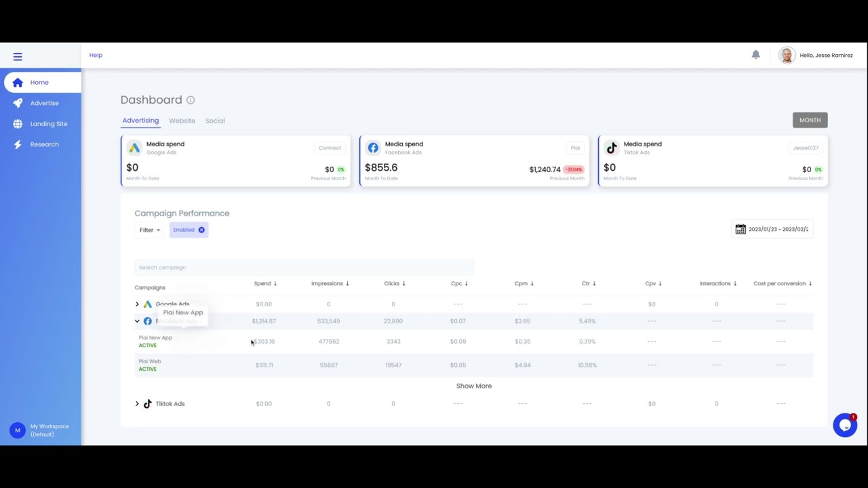This screenshot has height=488, width=868.
Task: Open the Advertise section
Action: (x=44, y=103)
